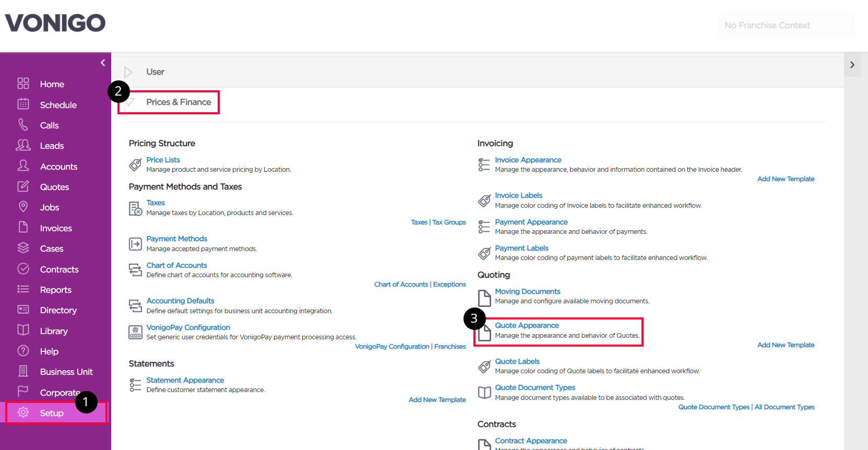The width and height of the screenshot is (868, 450).
Task: Click the Price Lists tag icon
Action: point(135,165)
